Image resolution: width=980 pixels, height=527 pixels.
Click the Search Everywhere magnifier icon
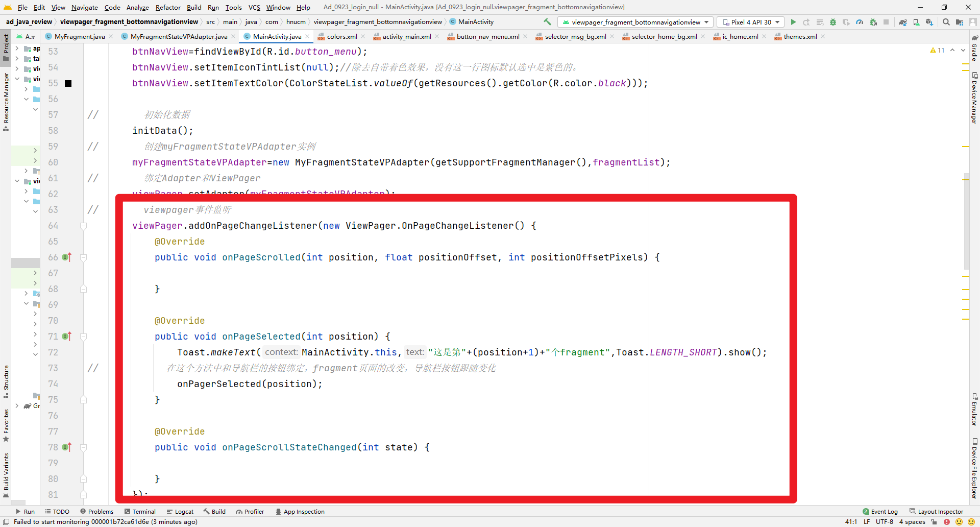click(x=946, y=22)
